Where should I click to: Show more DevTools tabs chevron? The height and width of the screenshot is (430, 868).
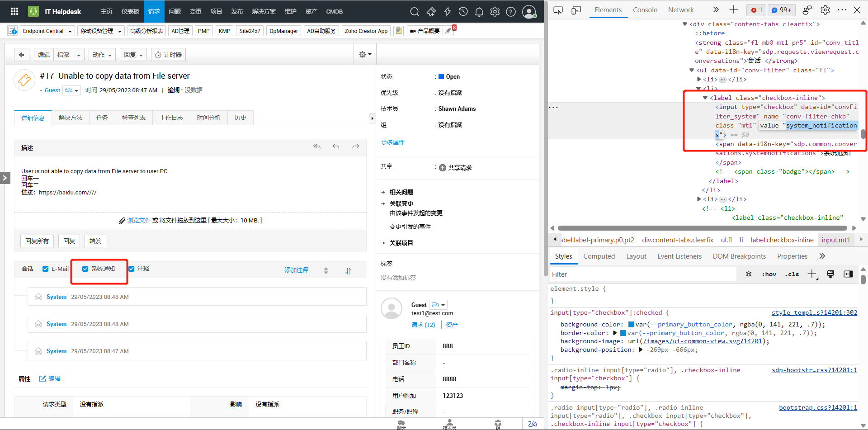pyautogui.click(x=716, y=10)
